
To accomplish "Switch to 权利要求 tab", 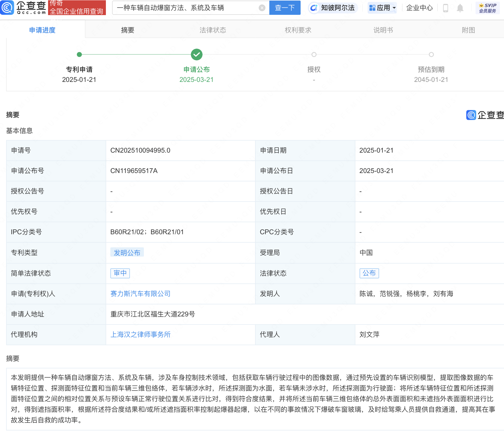I will (x=298, y=30).
